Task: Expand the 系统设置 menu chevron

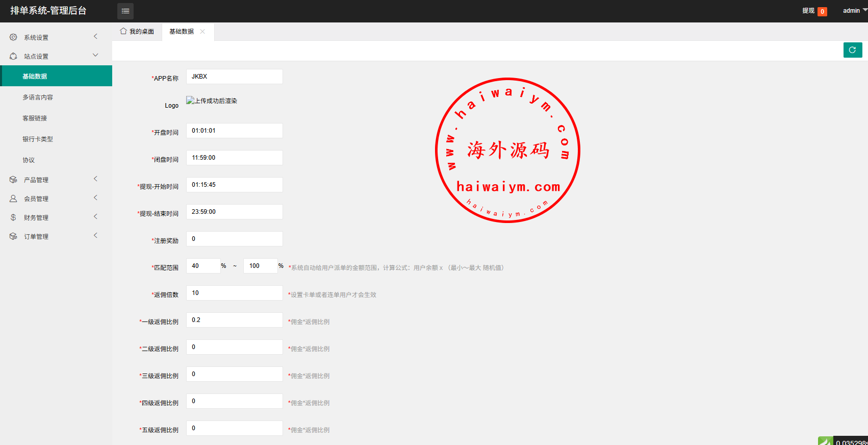Action: point(95,36)
